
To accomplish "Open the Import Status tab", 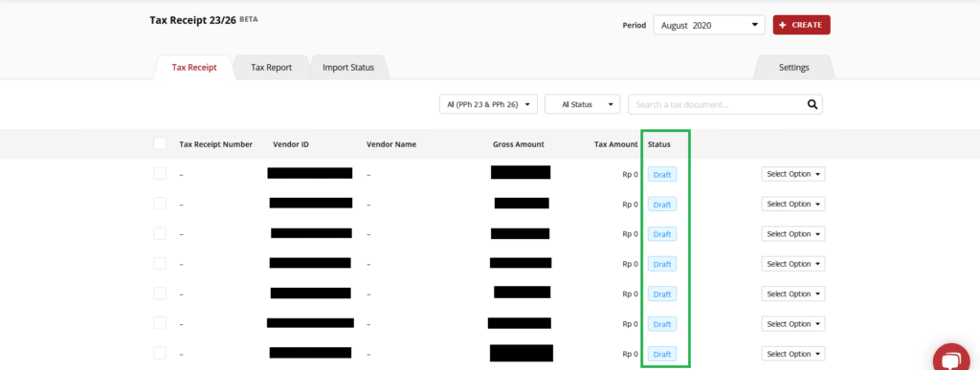I will pyautogui.click(x=348, y=67).
